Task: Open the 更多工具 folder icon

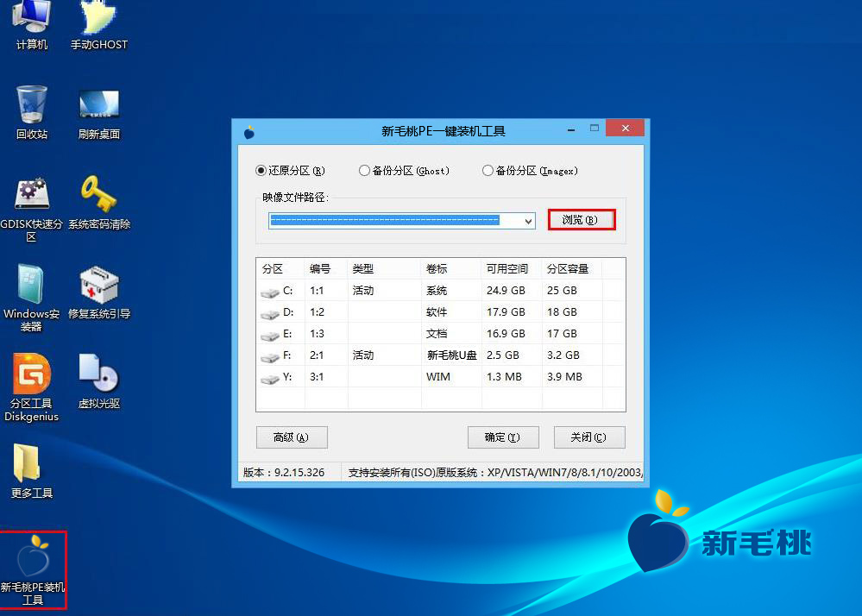Action: click(31, 471)
